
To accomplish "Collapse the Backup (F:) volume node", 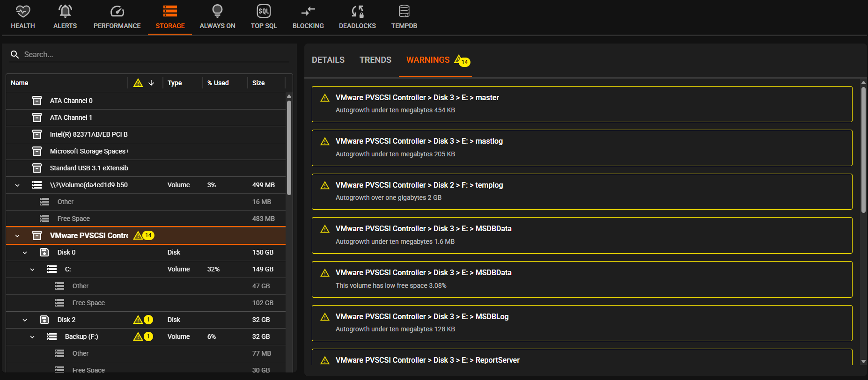I will point(32,337).
